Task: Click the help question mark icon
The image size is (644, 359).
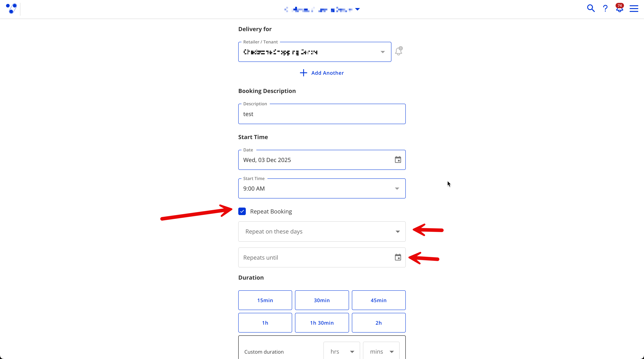Action: (x=605, y=8)
